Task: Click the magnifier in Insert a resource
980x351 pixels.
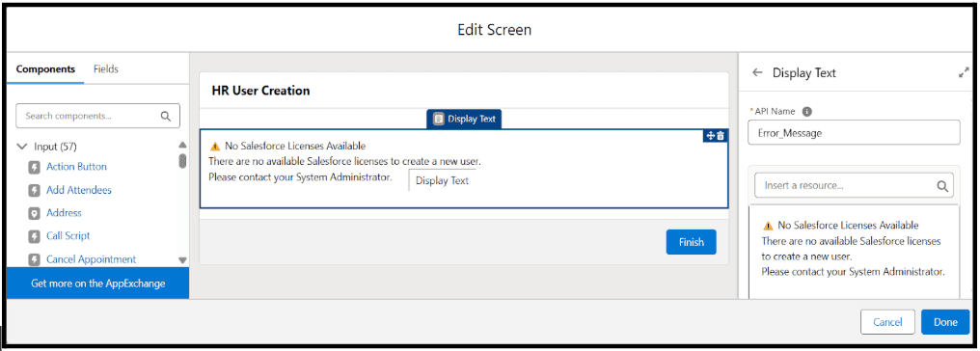Action: point(941,185)
